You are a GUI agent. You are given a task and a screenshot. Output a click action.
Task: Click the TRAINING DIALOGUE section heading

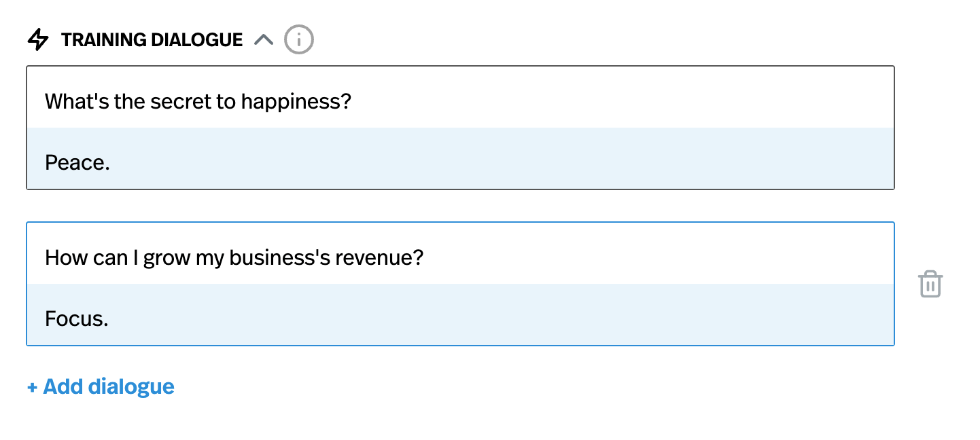coord(152,40)
